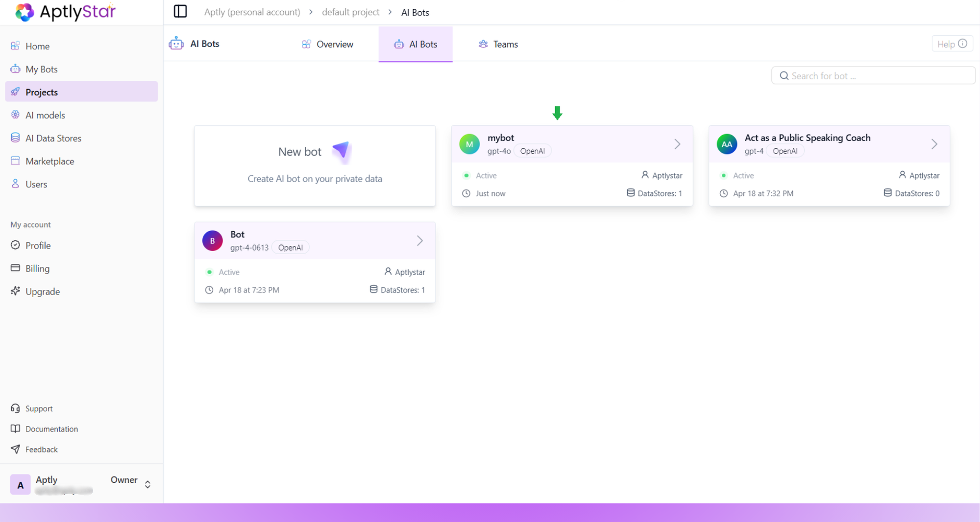Open AI models page

tap(81, 115)
